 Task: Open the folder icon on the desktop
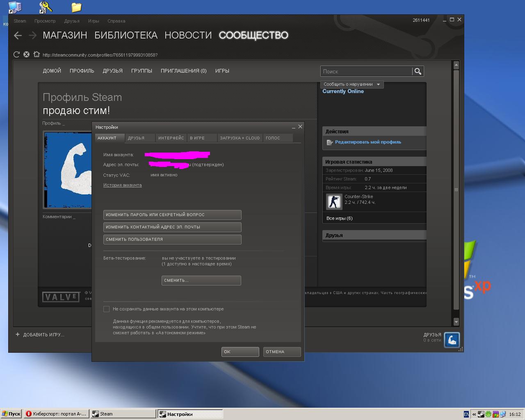click(x=76, y=7)
